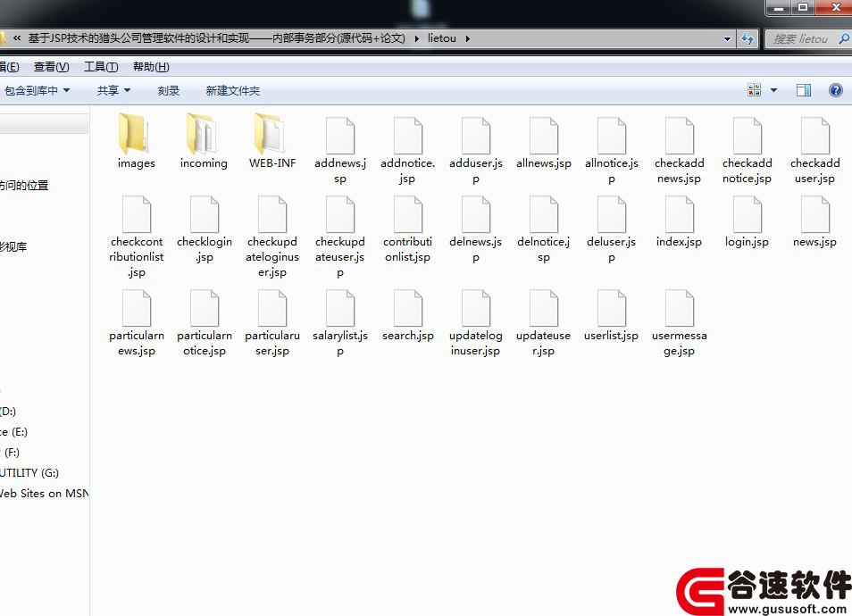Viewport: 852px width, 616px height.
Task: Open the WEB-INF folder
Action: coord(271,134)
